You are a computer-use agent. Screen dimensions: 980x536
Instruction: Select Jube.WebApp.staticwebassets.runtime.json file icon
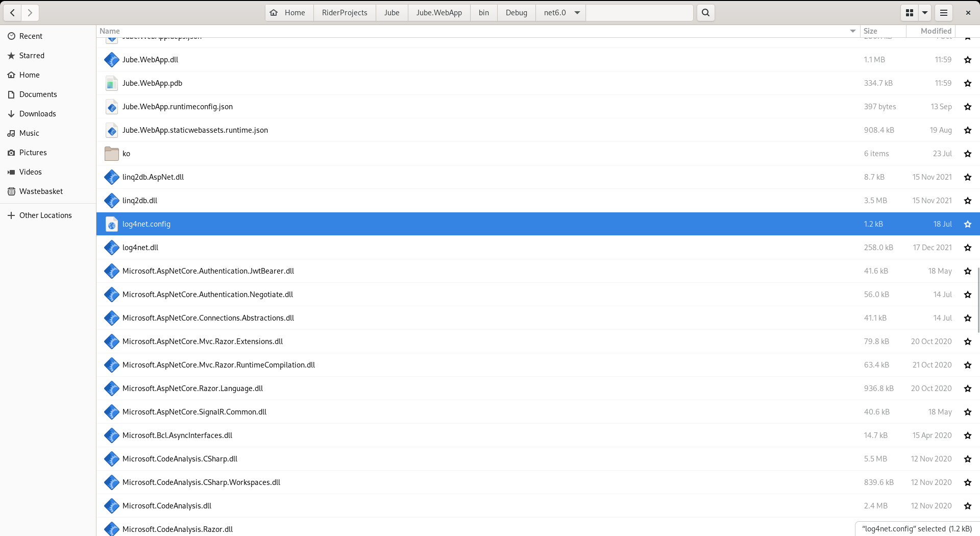click(112, 130)
